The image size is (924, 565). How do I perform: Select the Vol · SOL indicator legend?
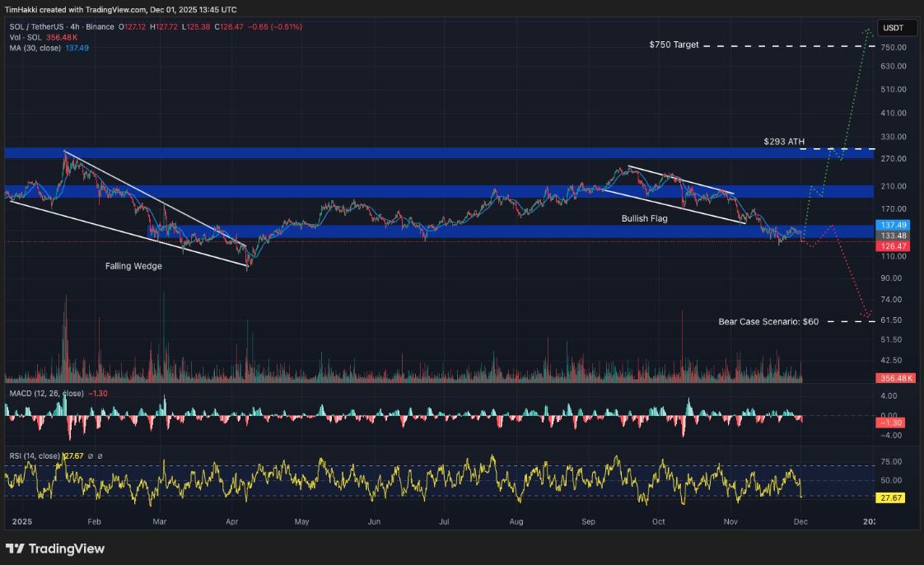click(25, 38)
